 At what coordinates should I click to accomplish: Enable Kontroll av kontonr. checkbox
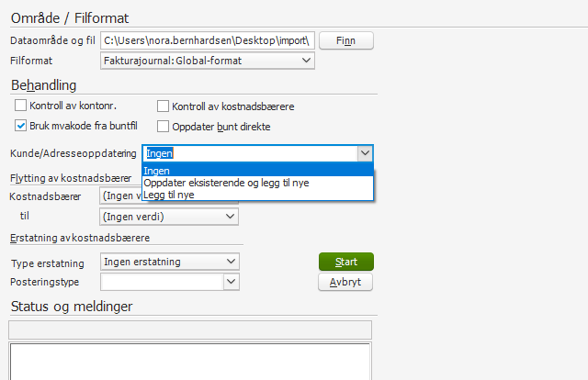pos(22,106)
